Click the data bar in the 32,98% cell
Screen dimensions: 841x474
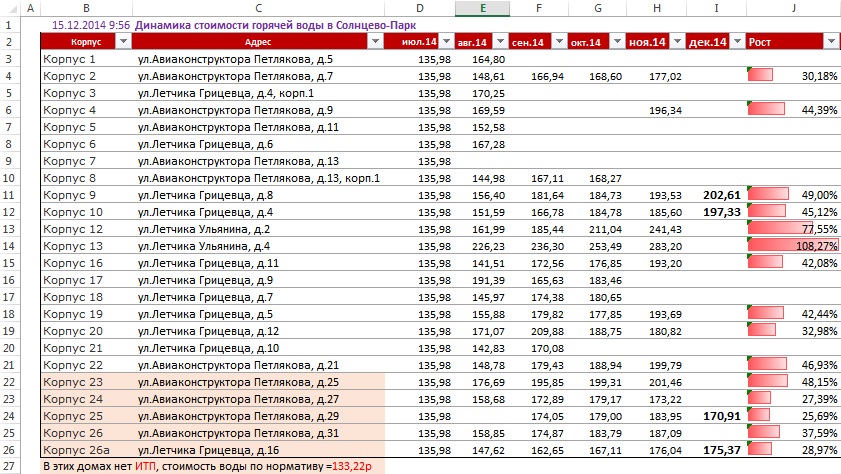(762, 330)
